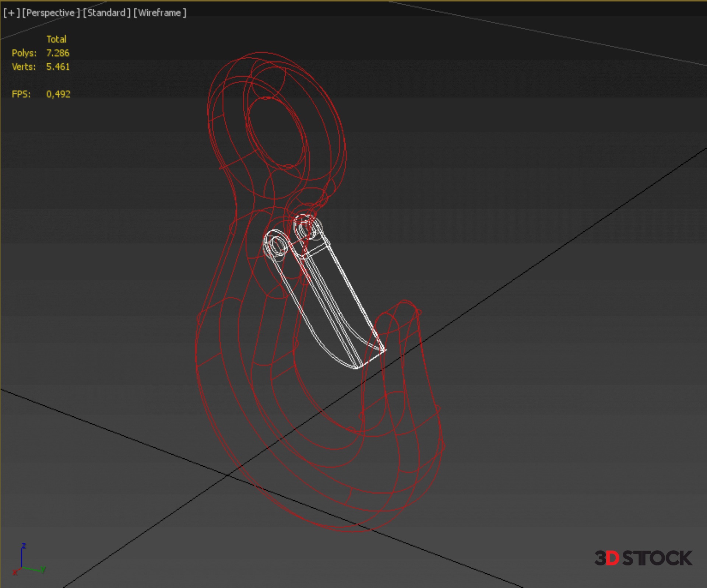Open the Wireframe per-view display menu
707x588 pixels.
point(159,13)
